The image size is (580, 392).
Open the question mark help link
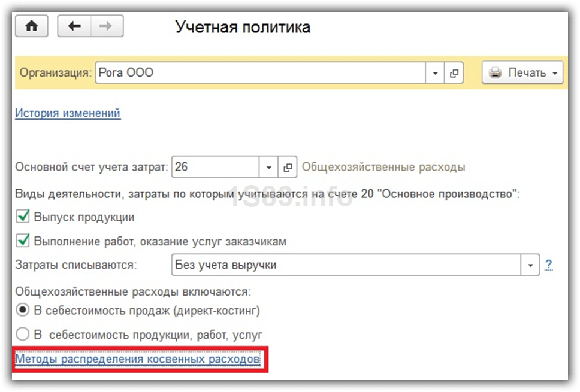pos(549,265)
